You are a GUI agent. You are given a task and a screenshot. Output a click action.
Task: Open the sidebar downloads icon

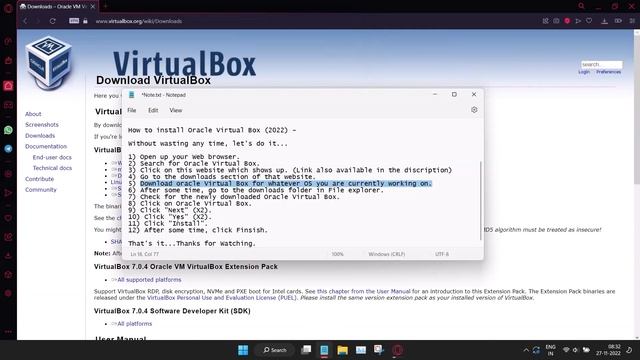point(8,256)
